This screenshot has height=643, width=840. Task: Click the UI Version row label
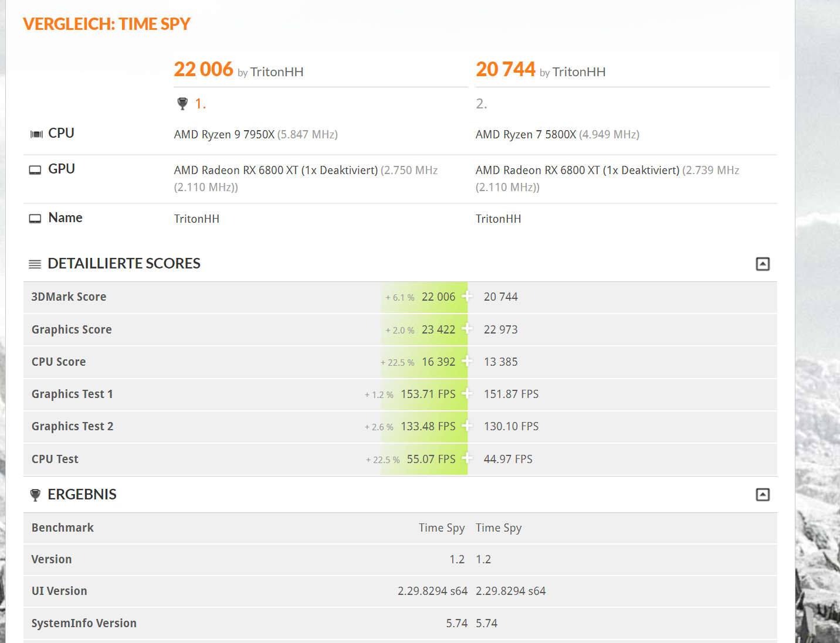pyautogui.click(x=59, y=591)
